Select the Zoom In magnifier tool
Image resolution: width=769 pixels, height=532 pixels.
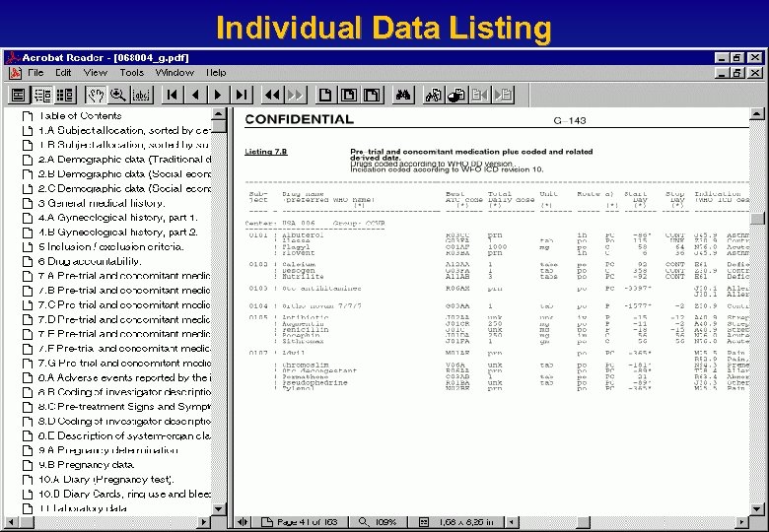(118, 95)
